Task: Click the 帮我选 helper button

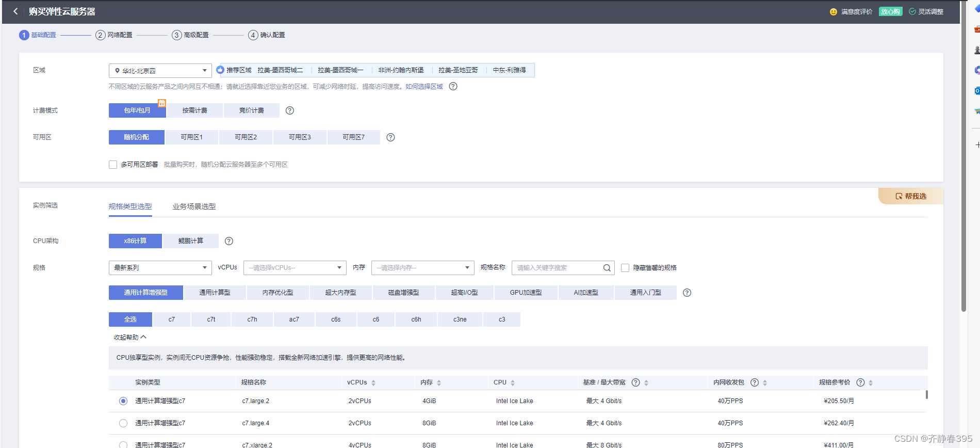Action: tap(911, 196)
